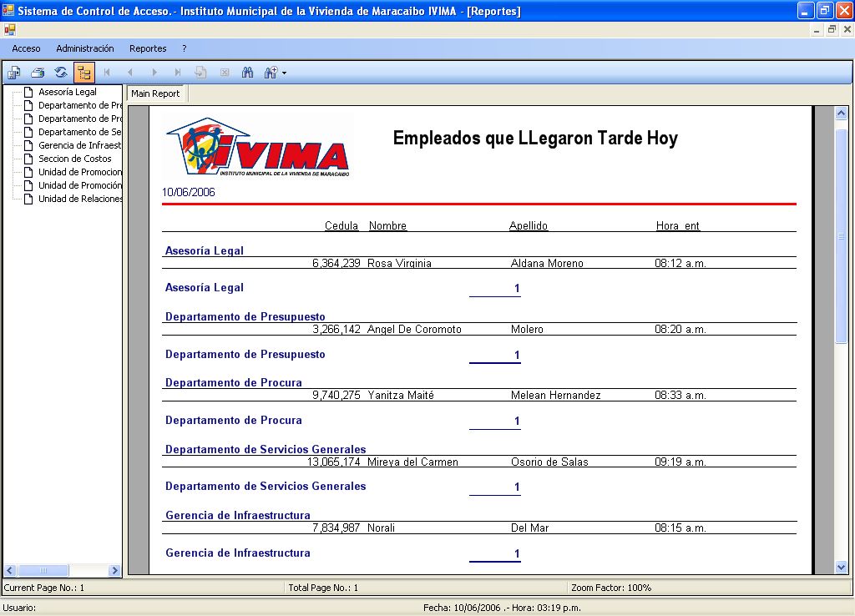
Task: Click the Nombre column header
Action: click(x=387, y=225)
